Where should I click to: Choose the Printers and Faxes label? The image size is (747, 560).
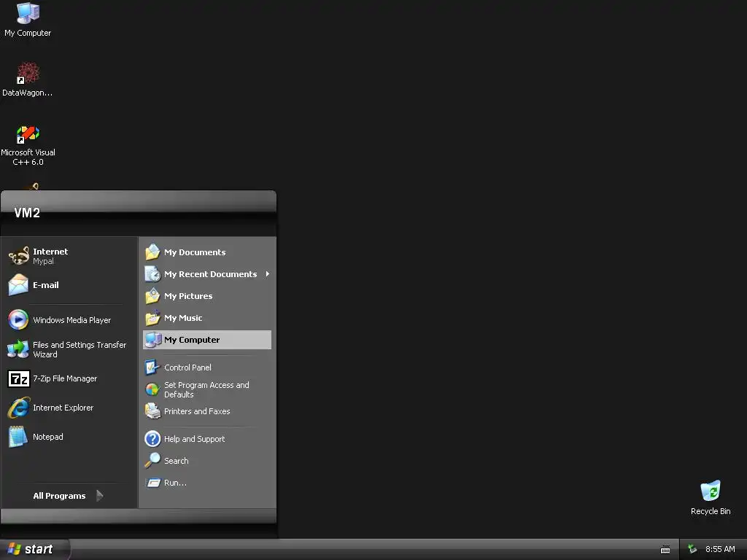tap(197, 411)
